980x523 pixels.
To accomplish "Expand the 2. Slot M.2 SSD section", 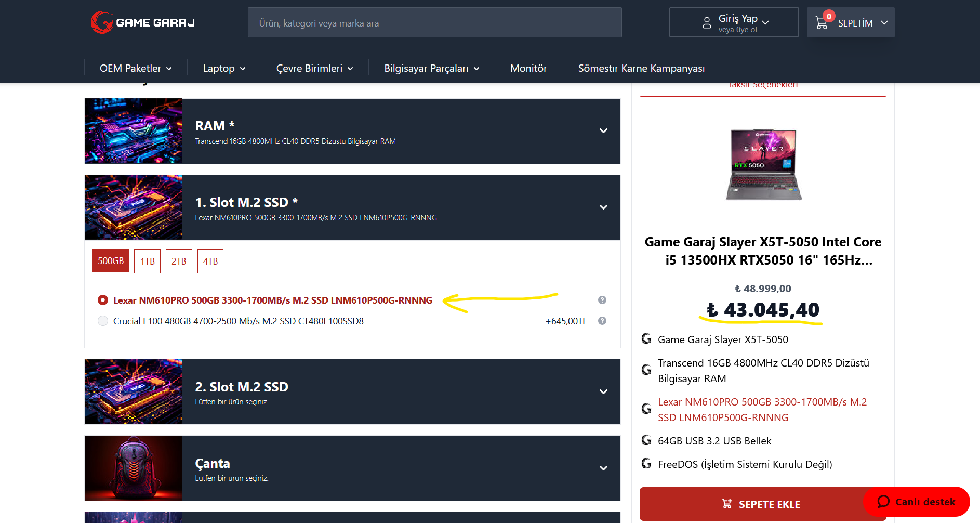I will pos(603,391).
